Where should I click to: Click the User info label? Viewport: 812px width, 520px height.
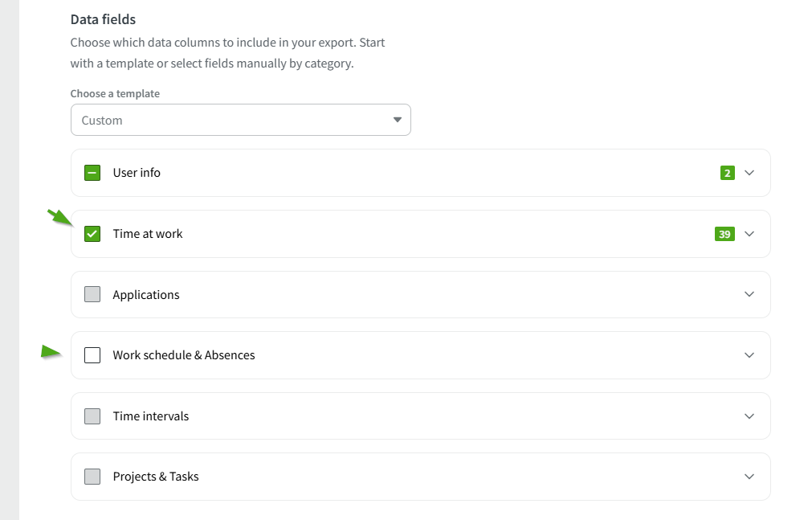pyautogui.click(x=137, y=173)
